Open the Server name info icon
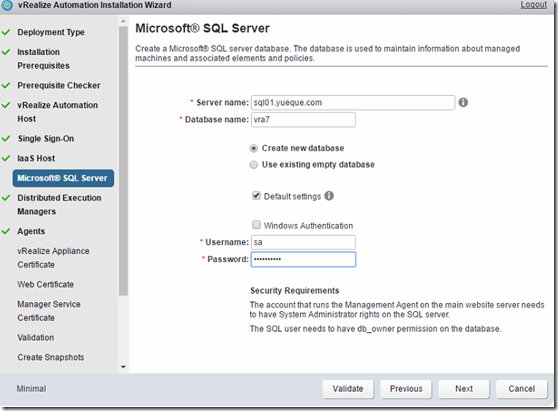The width and height of the screenshot is (558, 411). pyautogui.click(x=463, y=102)
